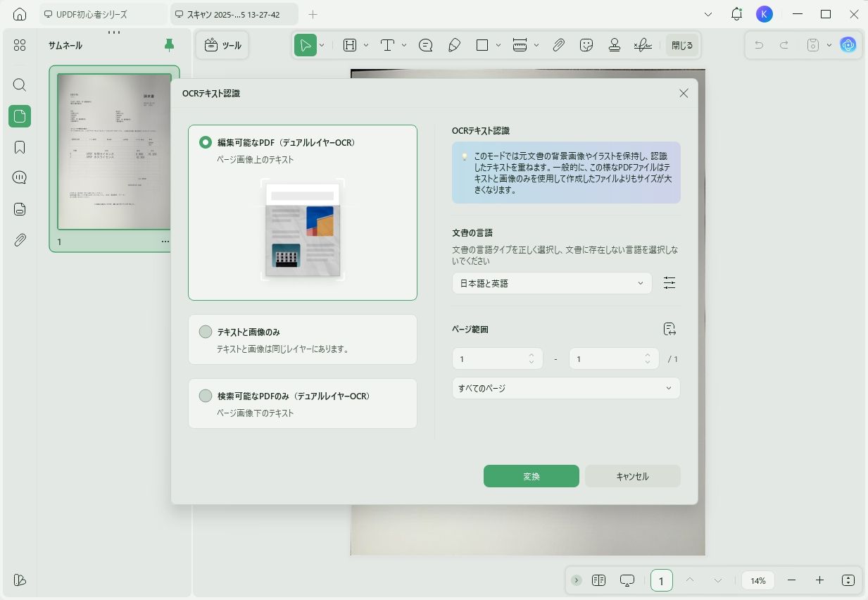The width and height of the screenshot is (868, 600).
Task: Click the 閉じる toolbar button
Action: (x=682, y=45)
